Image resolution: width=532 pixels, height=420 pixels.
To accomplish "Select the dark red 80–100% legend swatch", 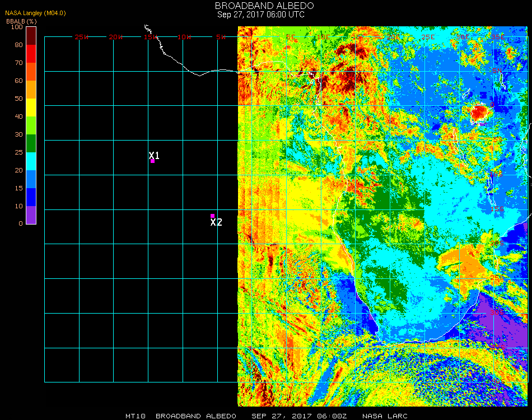I will 31,36.
